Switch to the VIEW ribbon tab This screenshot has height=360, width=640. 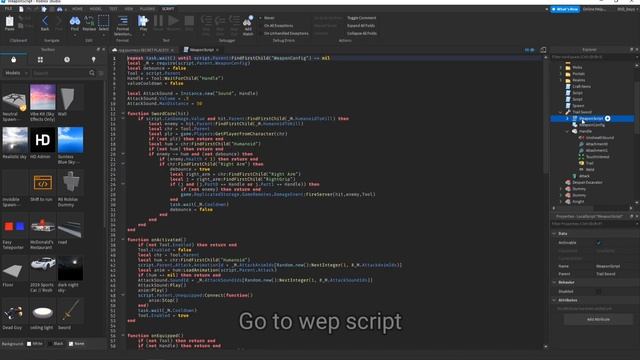(x=129, y=9)
